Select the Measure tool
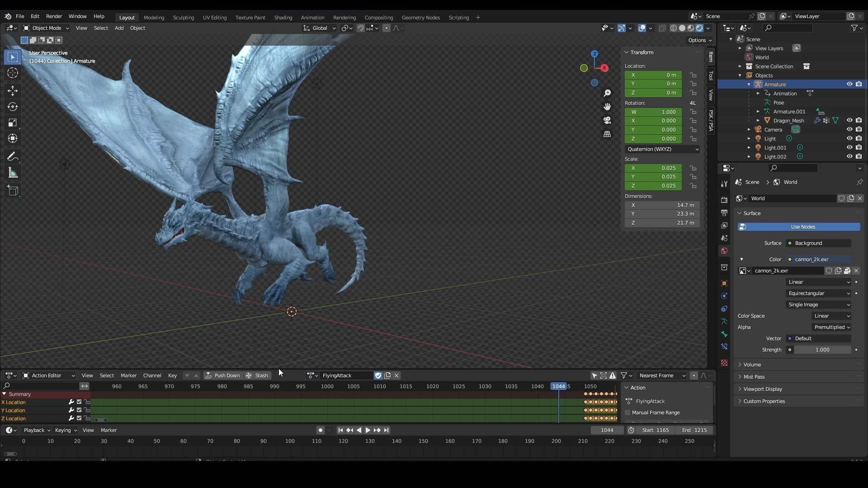This screenshot has width=868, height=488. click(13, 173)
